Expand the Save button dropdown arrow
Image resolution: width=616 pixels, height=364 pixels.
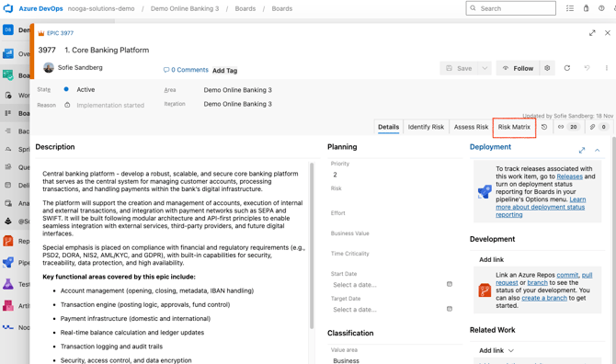click(485, 68)
